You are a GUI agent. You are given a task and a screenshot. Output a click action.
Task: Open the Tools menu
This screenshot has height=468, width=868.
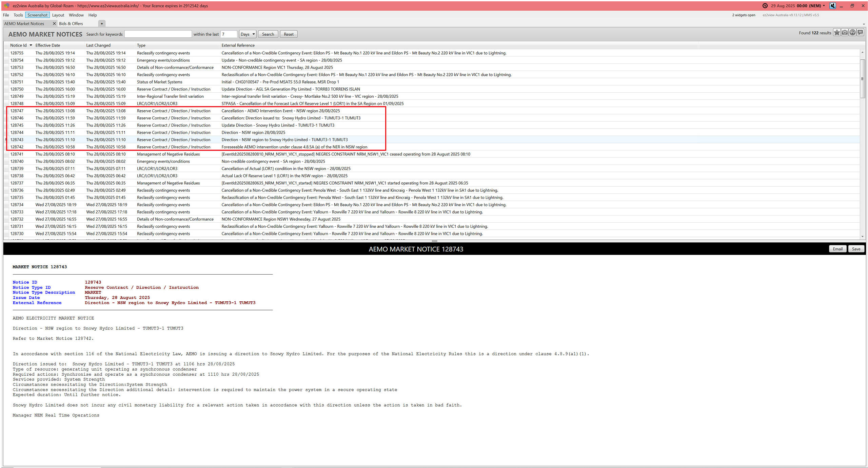point(18,15)
